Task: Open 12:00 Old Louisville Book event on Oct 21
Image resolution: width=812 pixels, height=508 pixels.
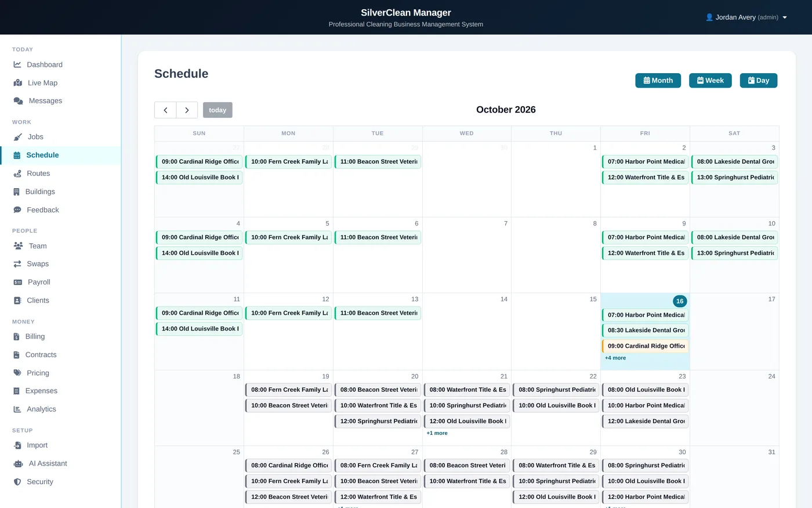Action: coord(467,421)
